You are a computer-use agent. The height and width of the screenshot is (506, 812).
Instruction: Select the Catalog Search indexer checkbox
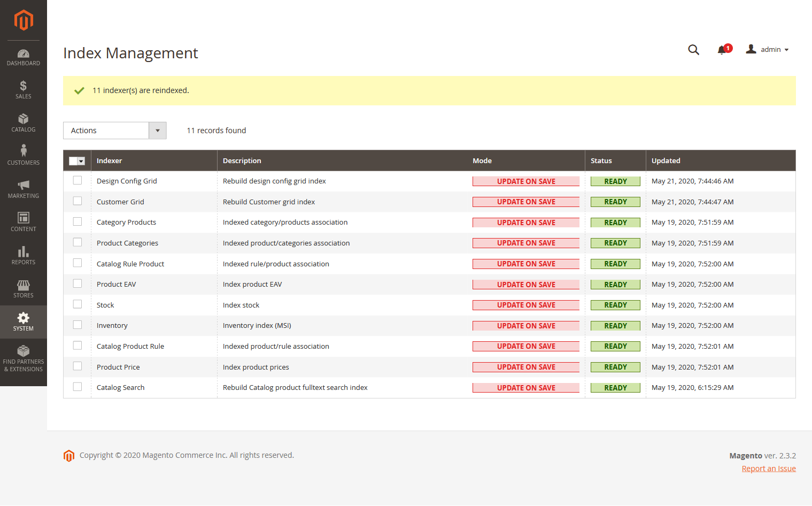pos(77,386)
